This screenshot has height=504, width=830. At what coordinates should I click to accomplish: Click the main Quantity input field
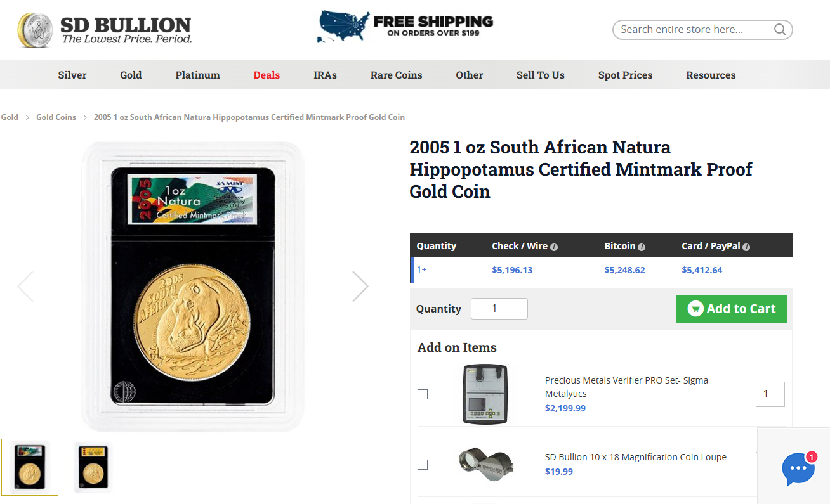499,309
